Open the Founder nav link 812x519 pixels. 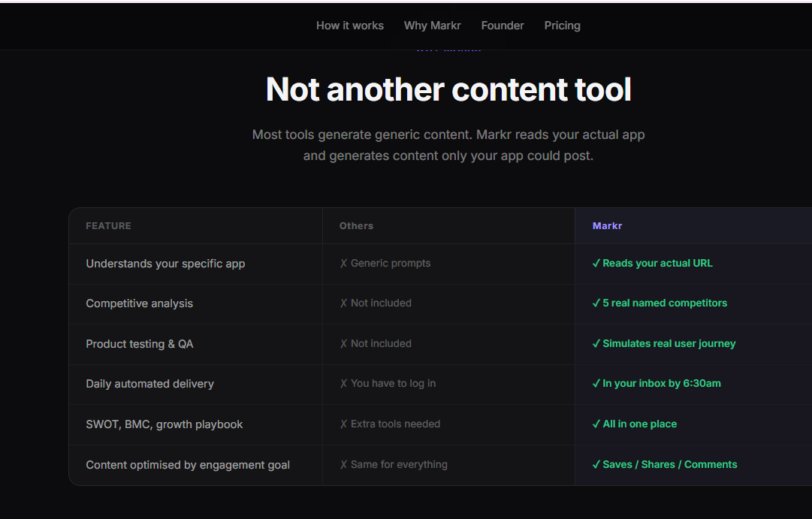coord(503,26)
